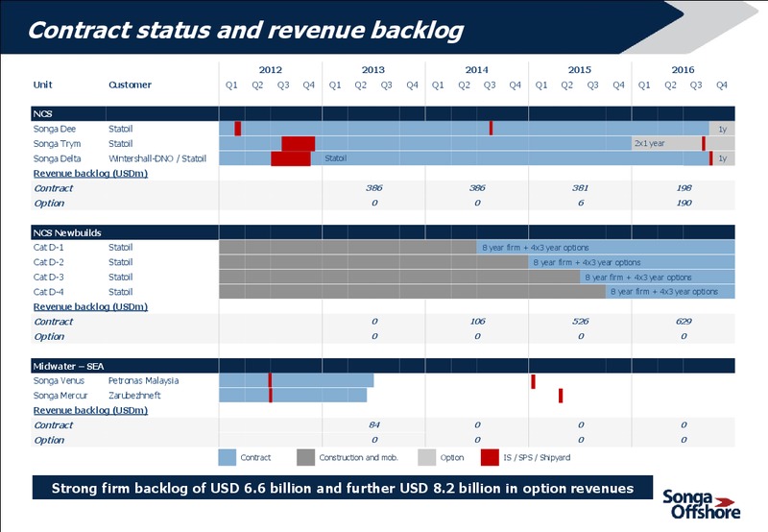Click the Wintershall-DNO / Statoil customer
Screen dimensions: 768x532
point(157,158)
